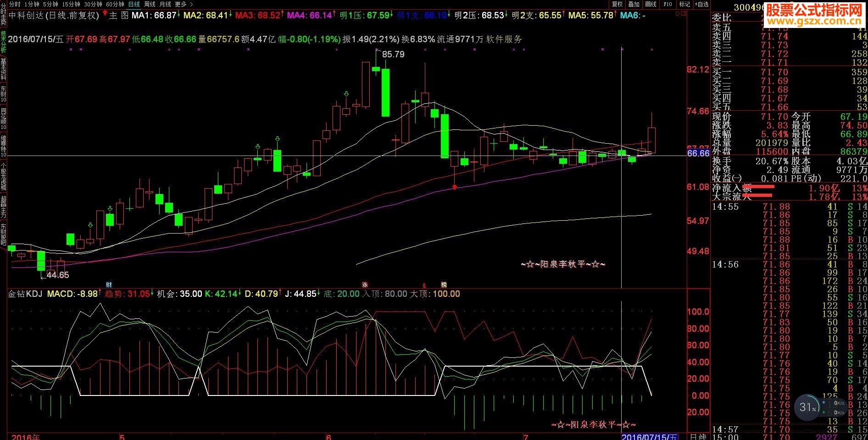
Task: Click the 机会: 35.00 indicator value
Action: (x=179, y=294)
